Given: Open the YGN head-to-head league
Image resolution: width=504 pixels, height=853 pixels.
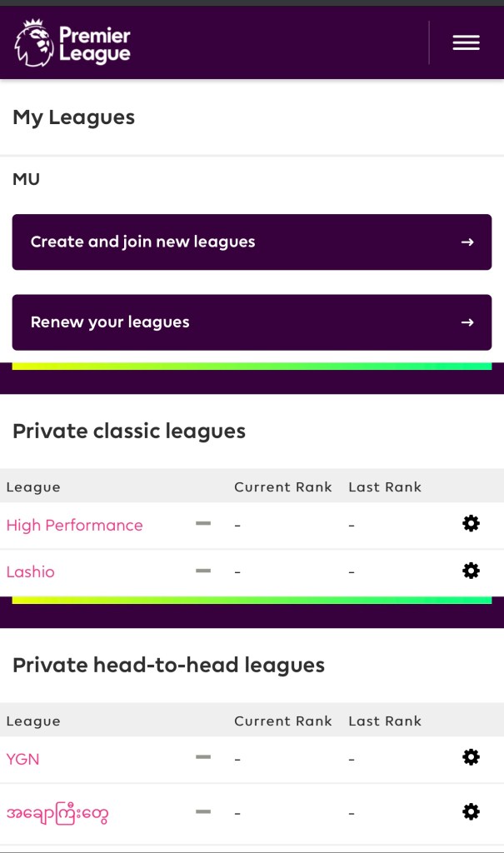Looking at the screenshot, I should pos(22,759).
